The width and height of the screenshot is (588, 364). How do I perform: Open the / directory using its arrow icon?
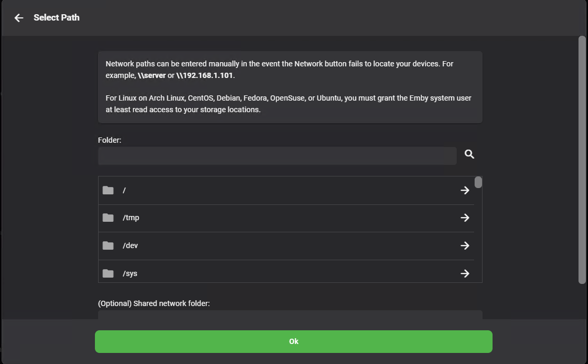465,190
